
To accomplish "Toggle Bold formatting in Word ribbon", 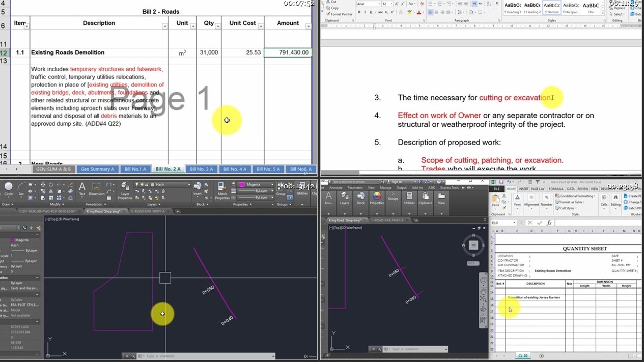I will click(x=359, y=12).
